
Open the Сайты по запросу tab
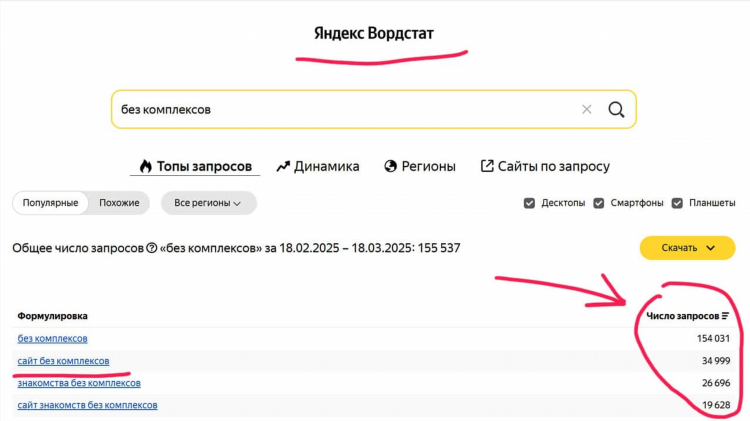click(x=545, y=166)
